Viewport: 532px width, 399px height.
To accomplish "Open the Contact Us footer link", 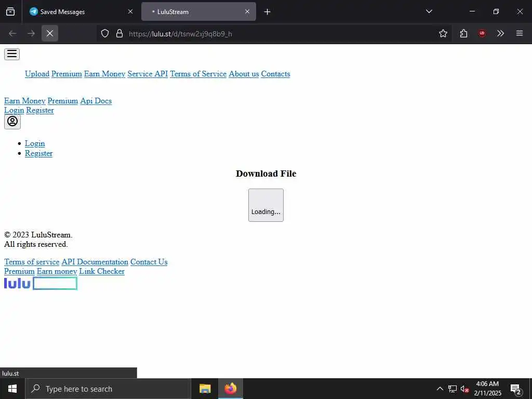I will (x=149, y=262).
